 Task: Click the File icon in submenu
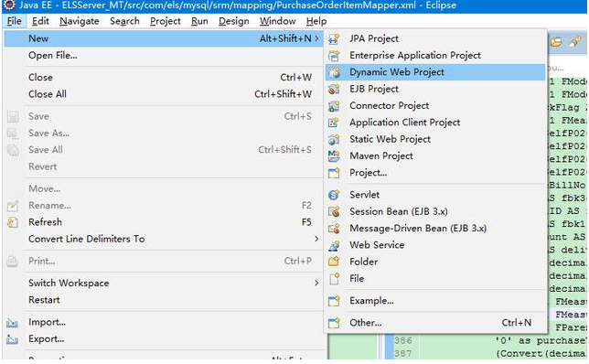[x=334, y=279]
